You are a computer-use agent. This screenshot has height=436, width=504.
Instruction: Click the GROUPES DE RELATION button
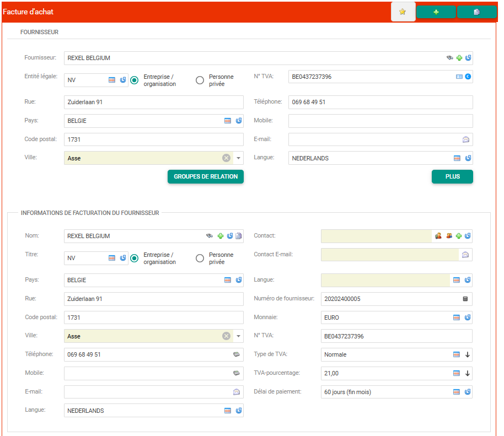206,176
